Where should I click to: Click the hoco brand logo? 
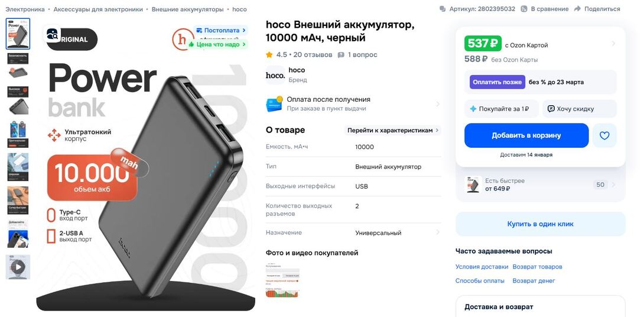point(275,75)
